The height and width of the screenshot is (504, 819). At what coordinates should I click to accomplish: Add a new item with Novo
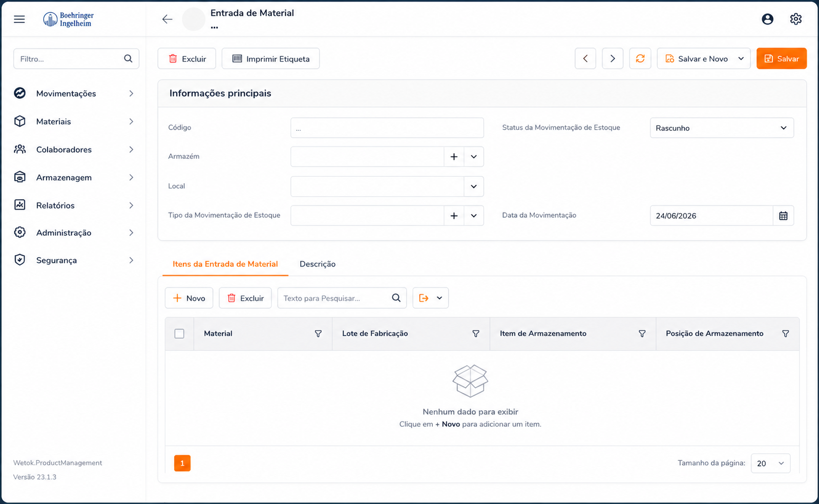pyautogui.click(x=189, y=298)
